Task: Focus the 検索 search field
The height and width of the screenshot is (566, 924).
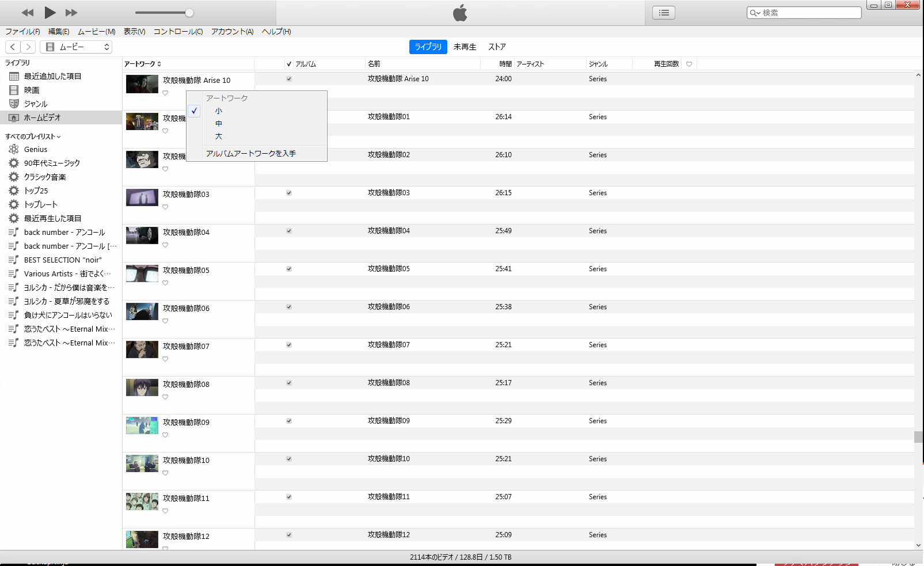Action: pos(804,13)
